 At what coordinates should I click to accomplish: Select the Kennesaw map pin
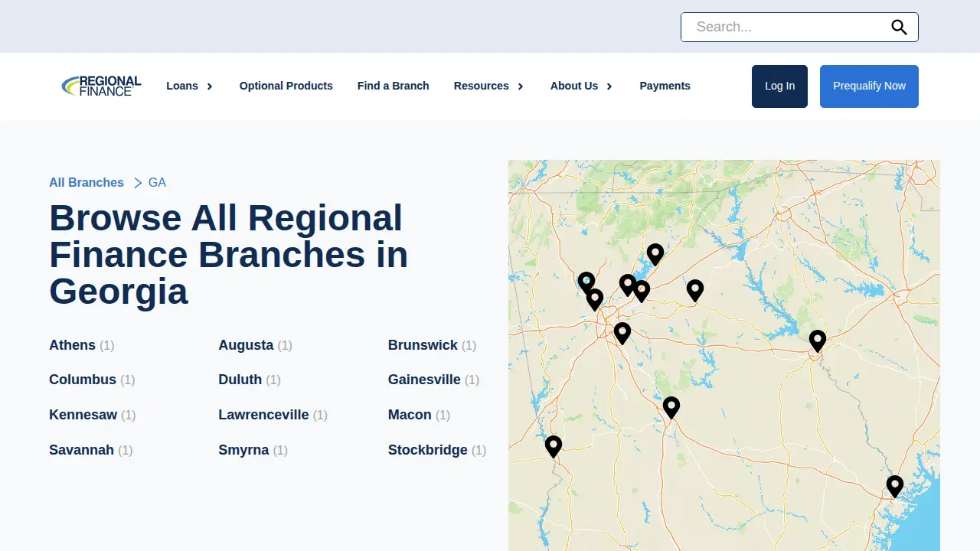[x=586, y=282]
